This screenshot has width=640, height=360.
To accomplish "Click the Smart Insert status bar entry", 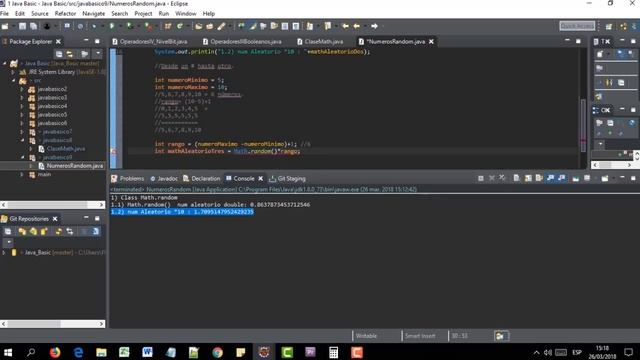I will tap(420, 336).
